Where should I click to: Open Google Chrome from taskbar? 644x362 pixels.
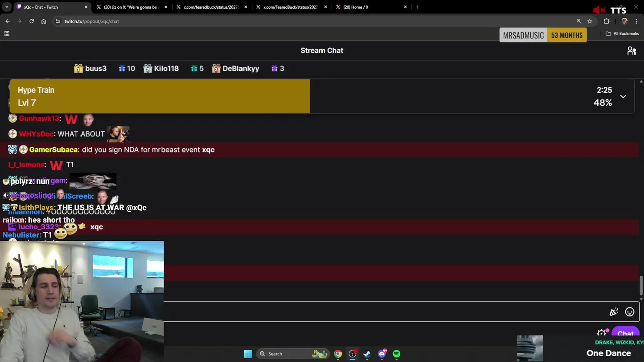(x=338, y=354)
